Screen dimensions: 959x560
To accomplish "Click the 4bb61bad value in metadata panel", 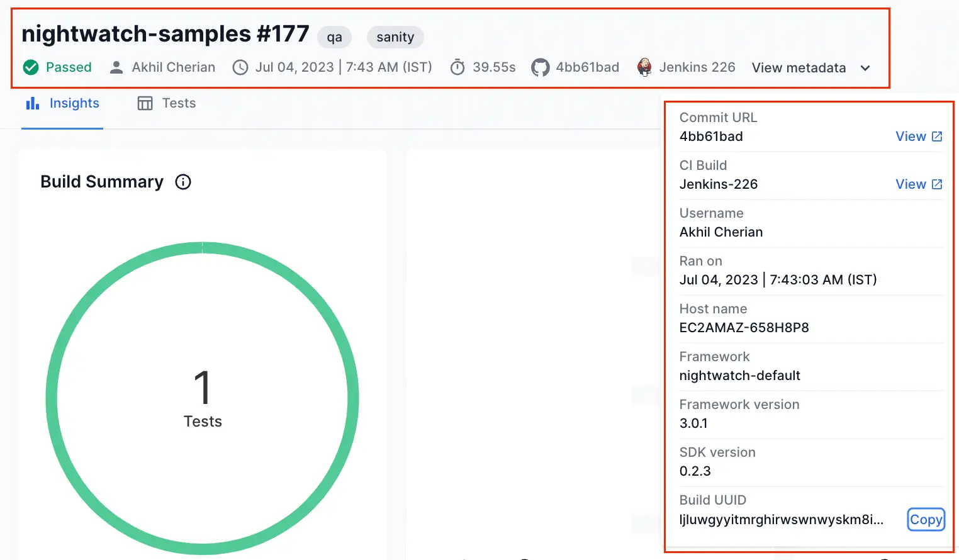I will tap(711, 137).
